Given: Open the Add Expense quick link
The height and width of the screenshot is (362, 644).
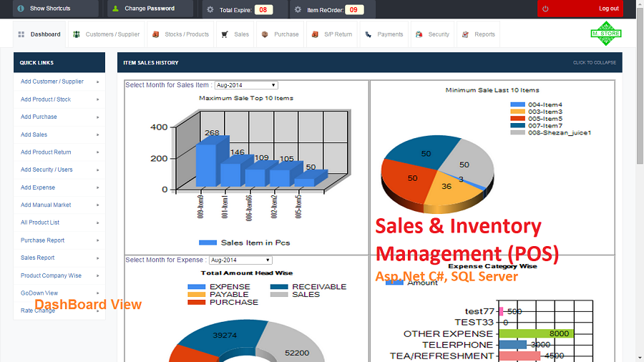Looking at the screenshot, I should point(38,187).
